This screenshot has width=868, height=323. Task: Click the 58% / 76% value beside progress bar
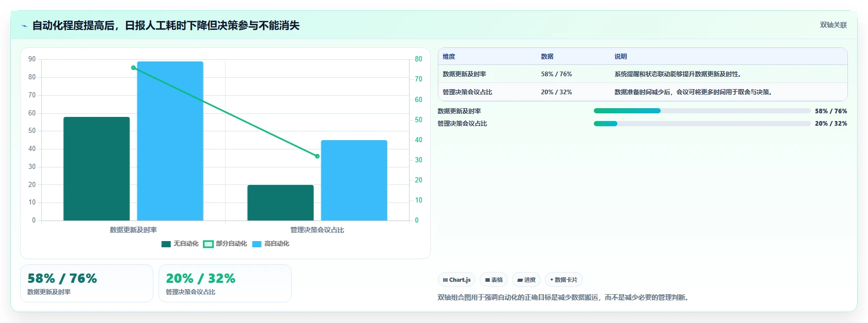831,111
